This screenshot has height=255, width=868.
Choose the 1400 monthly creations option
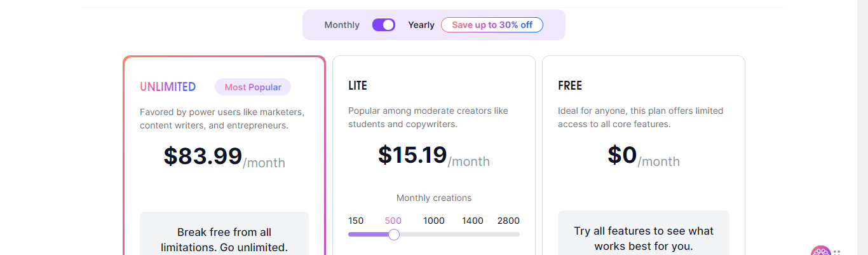tap(473, 221)
